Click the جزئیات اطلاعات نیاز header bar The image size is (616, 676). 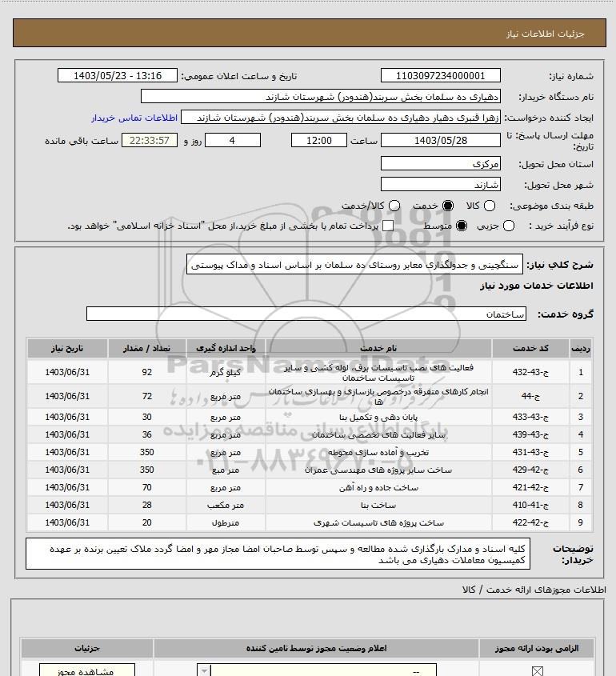point(309,33)
